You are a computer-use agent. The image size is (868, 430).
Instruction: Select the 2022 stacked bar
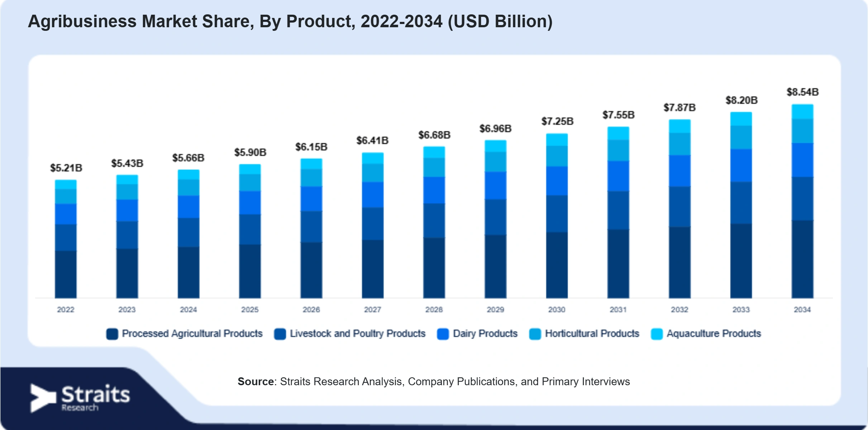(66, 239)
